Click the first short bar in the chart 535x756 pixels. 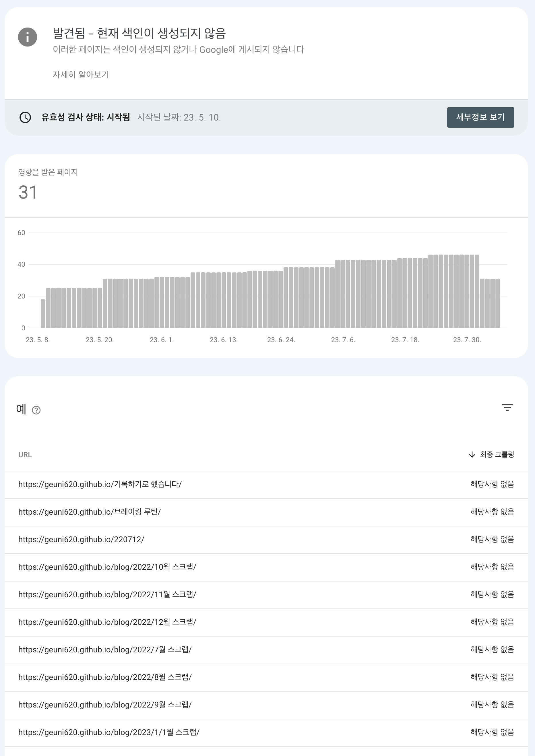pyautogui.click(x=43, y=314)
